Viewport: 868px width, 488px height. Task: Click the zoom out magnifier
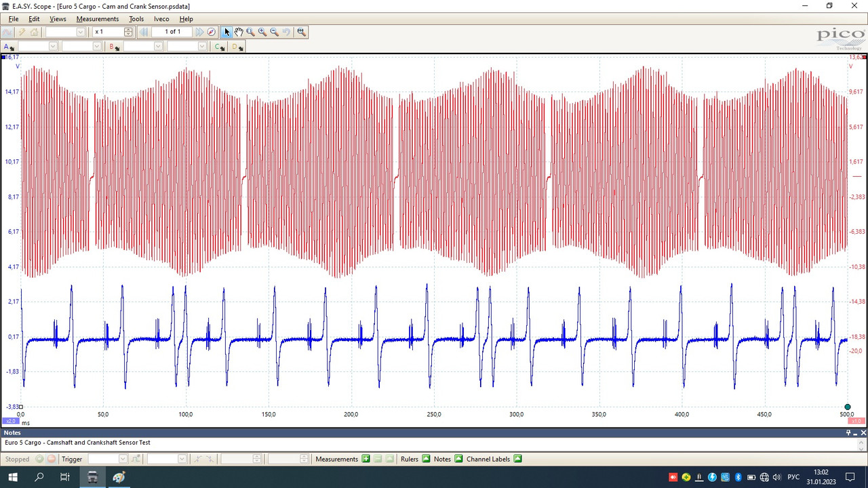tap(275, 32)
